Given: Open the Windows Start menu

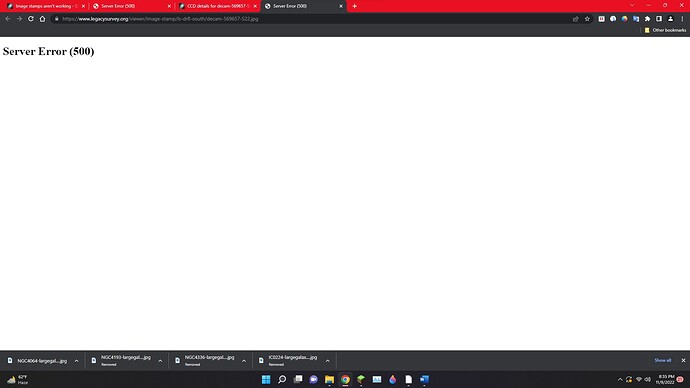Looking at the screenshot, I should [266, 379].
